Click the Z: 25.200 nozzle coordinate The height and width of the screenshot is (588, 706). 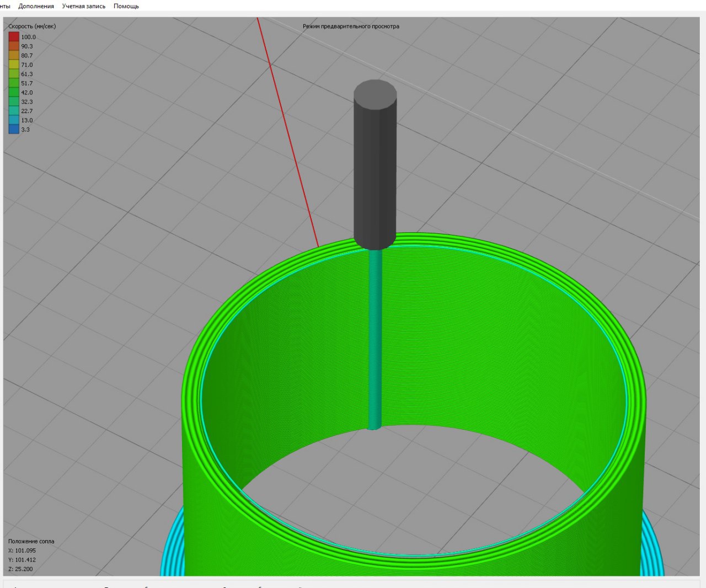click(x=20, y=569)
